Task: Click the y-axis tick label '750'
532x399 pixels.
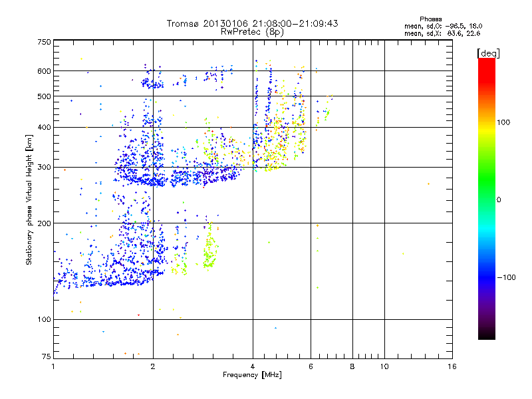Action: click(x=44, y=42)
